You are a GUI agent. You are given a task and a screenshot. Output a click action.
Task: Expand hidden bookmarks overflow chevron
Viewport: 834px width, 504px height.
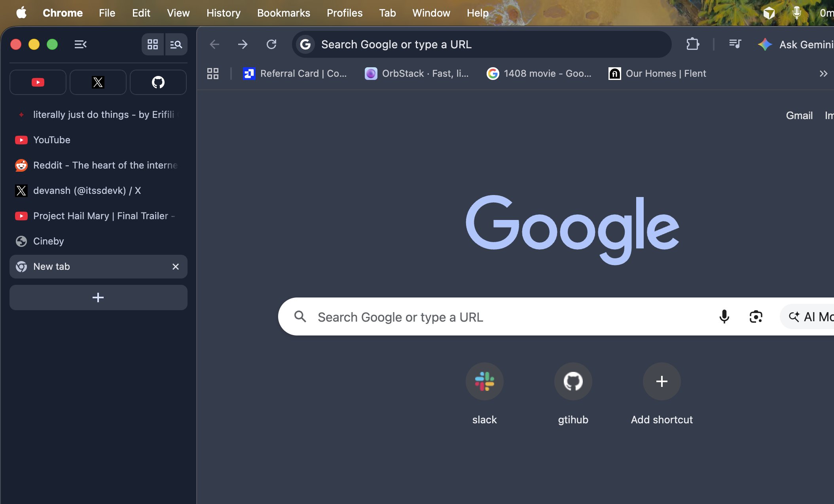823,74
